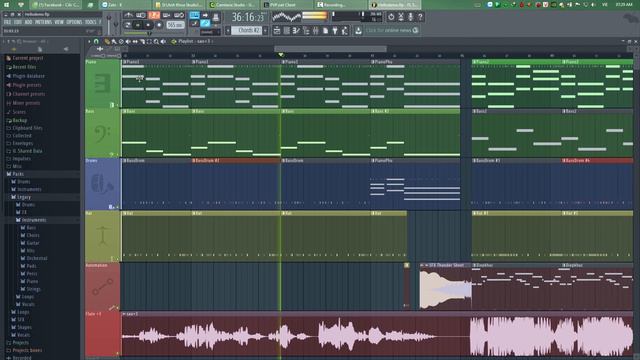This screenshot has width=640, height=360.
Task: Click the playlist horizontal scrollbar thumb
Action: (x=330, y=49)
